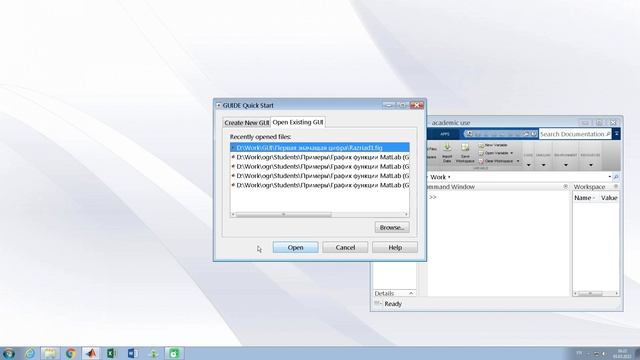Click the Ready status text in MATLAB
640x360 pixels.
393,304
